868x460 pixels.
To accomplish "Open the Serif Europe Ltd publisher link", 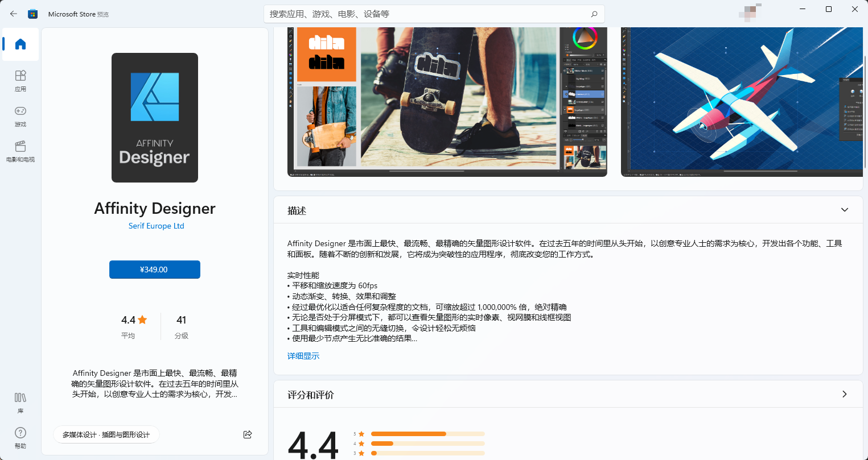I will coord(157,226).
